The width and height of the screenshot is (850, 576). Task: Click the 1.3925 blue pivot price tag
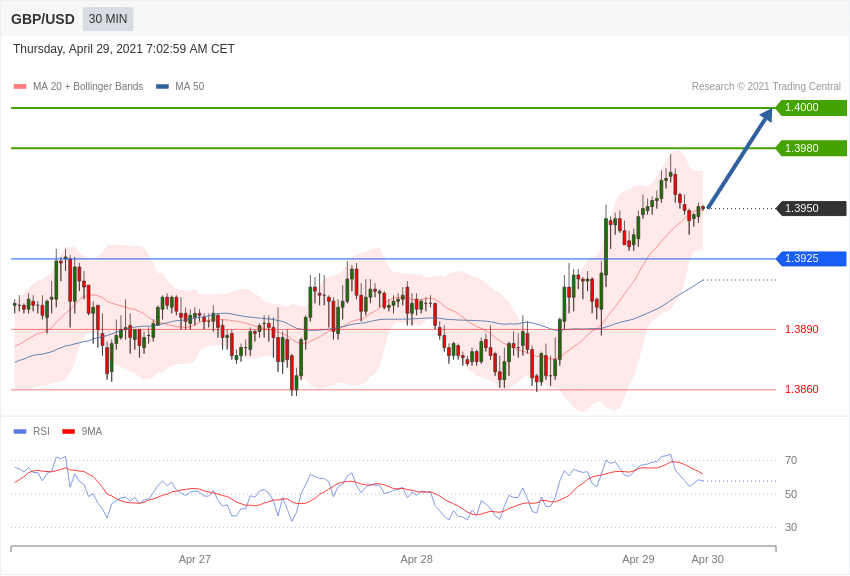[811, 258]
